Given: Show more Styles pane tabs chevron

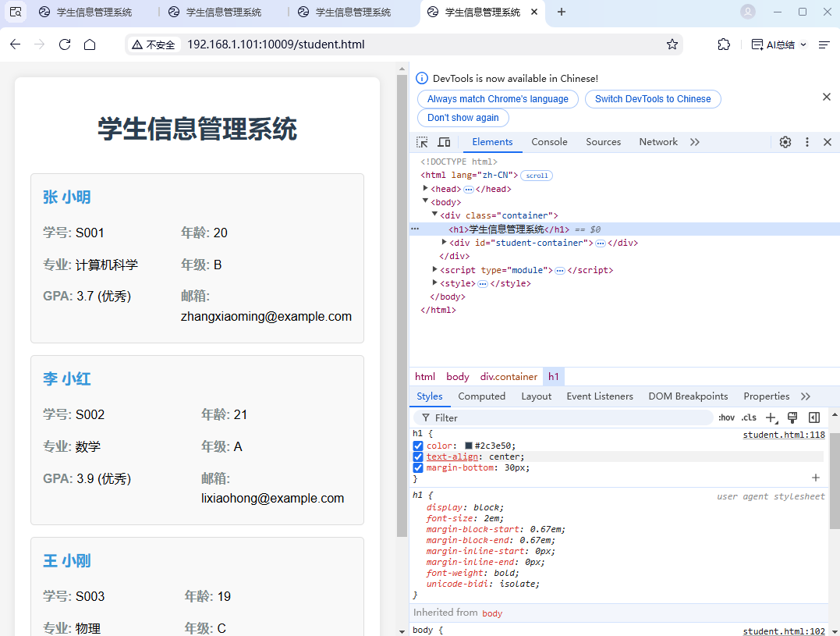Looking at the screenshot, I should 806,396.
